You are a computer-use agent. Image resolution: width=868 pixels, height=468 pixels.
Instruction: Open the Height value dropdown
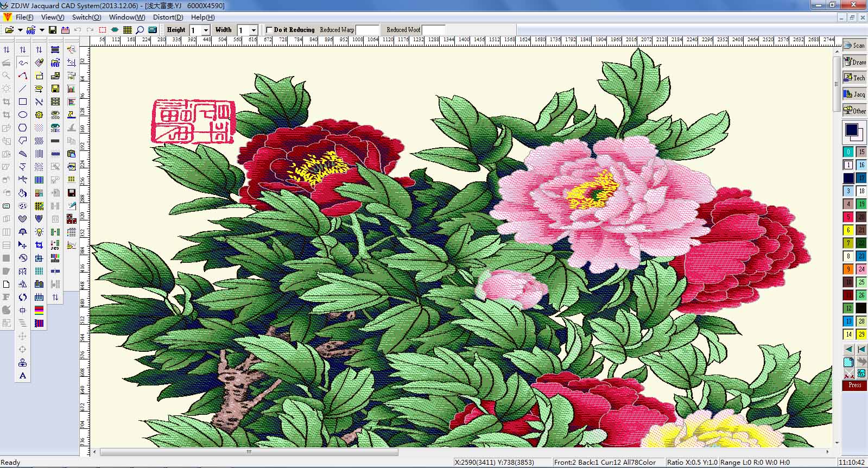206,30
